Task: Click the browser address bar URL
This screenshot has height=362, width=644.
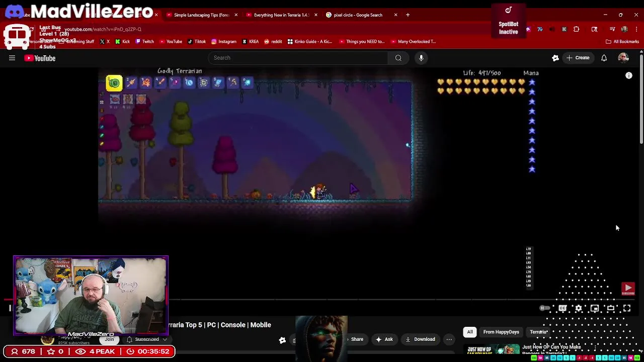Action: coord(103,29)
